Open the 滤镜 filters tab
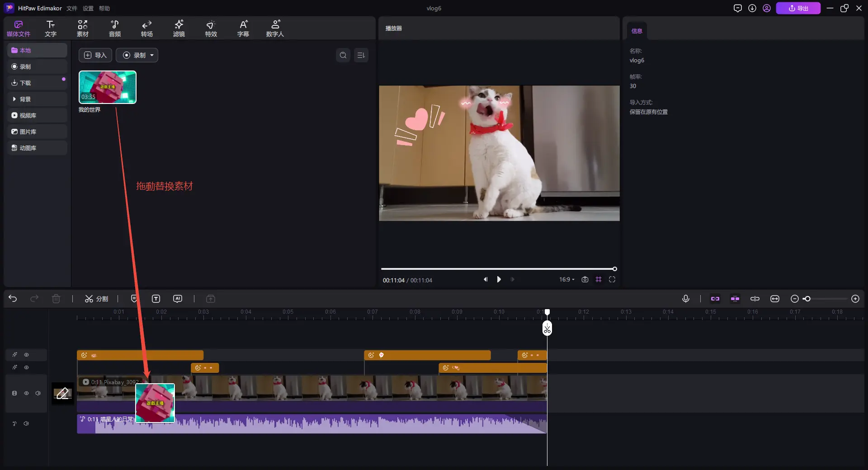 tap(179, 28)
